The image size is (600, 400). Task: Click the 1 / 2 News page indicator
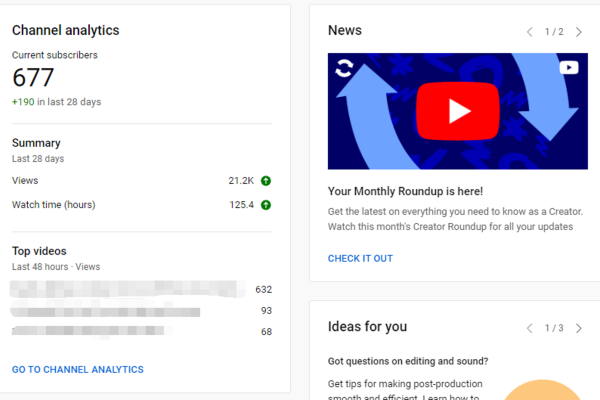(554, 32)
